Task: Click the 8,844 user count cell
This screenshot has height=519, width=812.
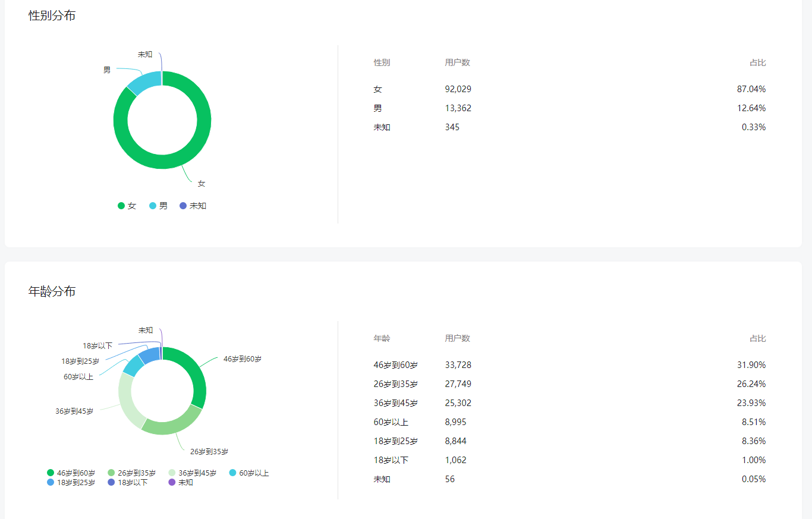Action: (x=455, y=441)
